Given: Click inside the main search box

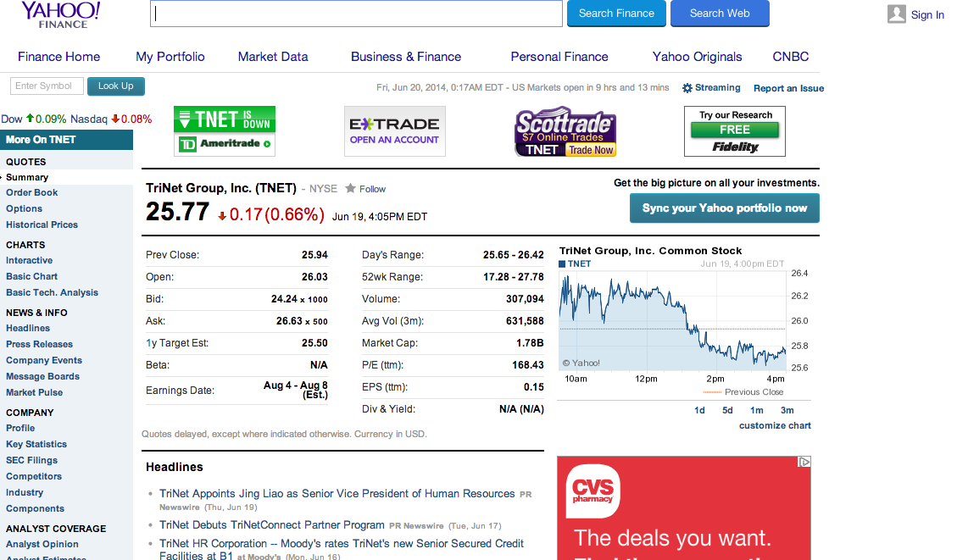Looking at the screenshot, I should pyautogui.click(x=356, y=14).
